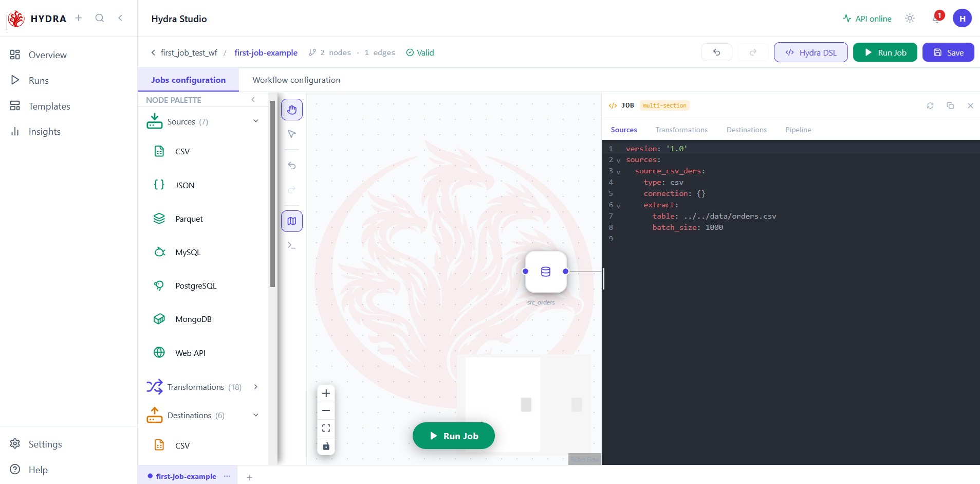Screen dimensions: 980x484
Task: Click the Valid status badge
Action: 420,52
